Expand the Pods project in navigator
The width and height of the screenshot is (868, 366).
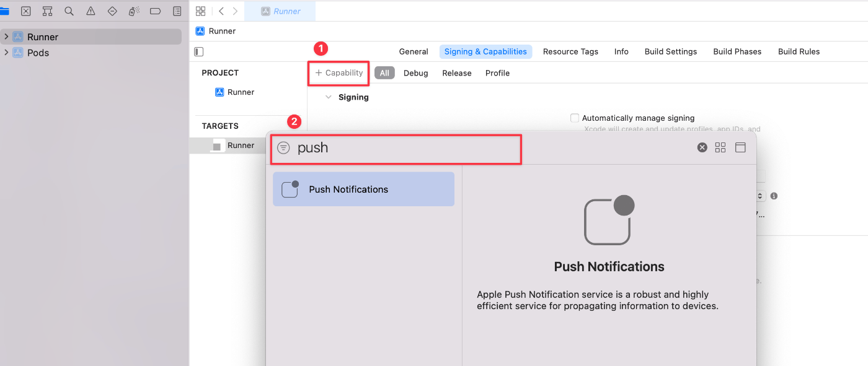(6, 53)
